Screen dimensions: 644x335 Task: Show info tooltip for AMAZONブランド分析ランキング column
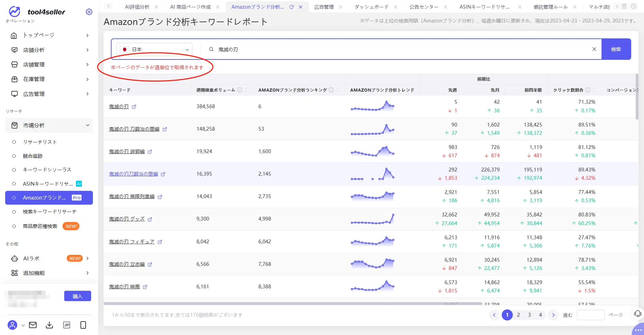coord(331,90)
